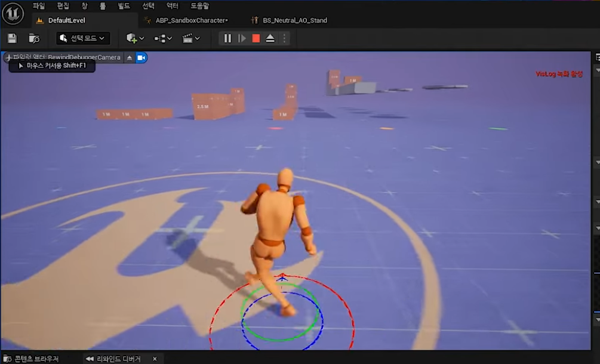Open the 선택 모드 mode dropdown
Screen dimensions: 600x364
pos(83,38)
